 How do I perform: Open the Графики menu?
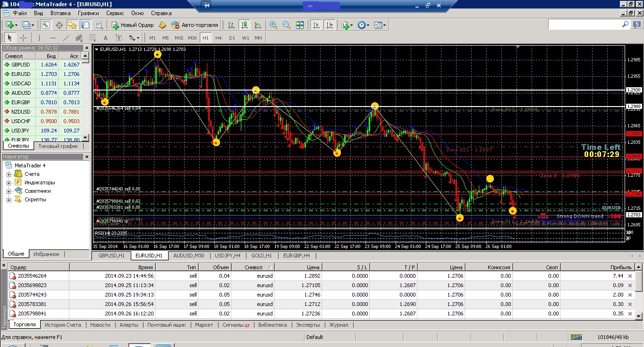88,13
